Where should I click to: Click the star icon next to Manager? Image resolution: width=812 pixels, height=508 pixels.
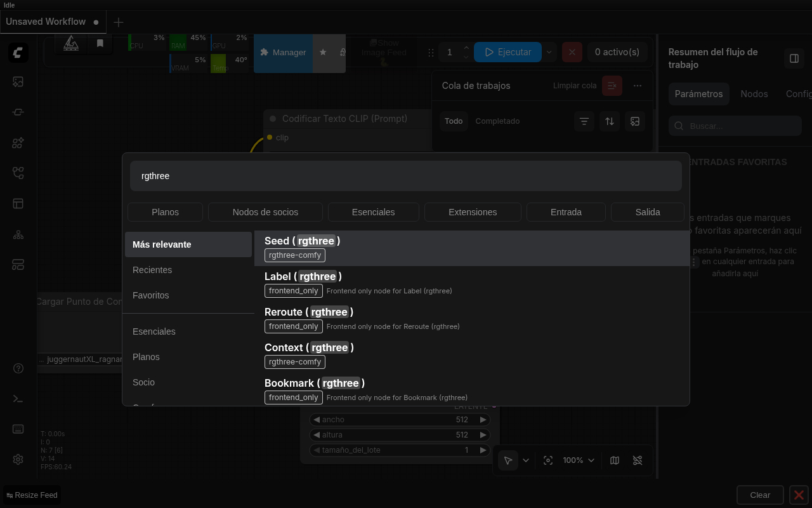pyautogui.click(x=323, y=52)
